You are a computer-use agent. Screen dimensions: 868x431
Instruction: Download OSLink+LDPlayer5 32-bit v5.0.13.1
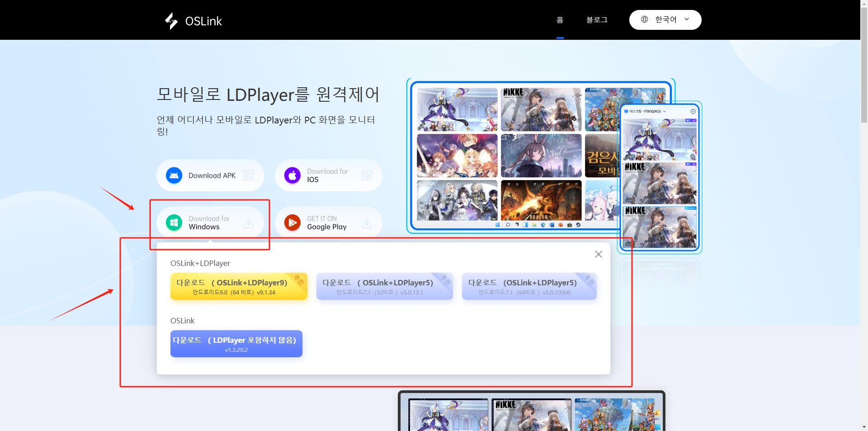(384, 286)
